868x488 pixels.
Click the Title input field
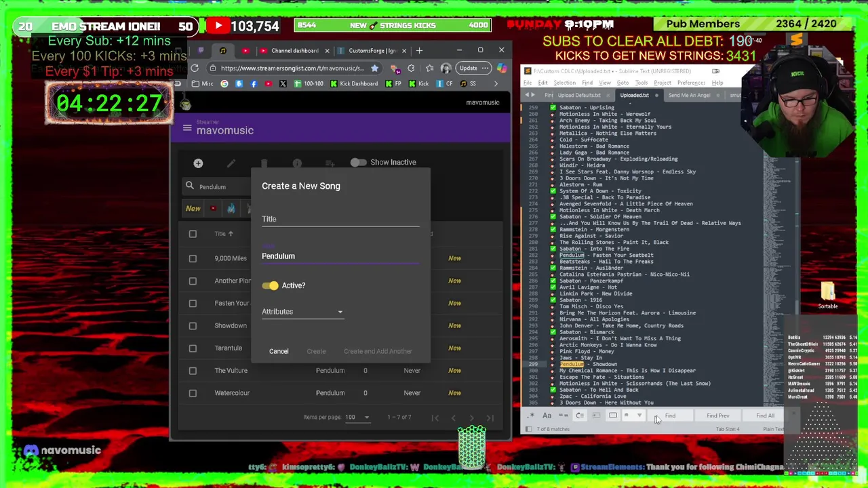pyautogui.click(x=340, y=219)
